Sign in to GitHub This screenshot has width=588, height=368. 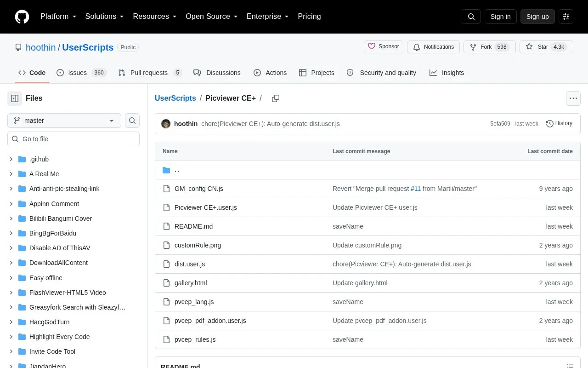point(500,17)
